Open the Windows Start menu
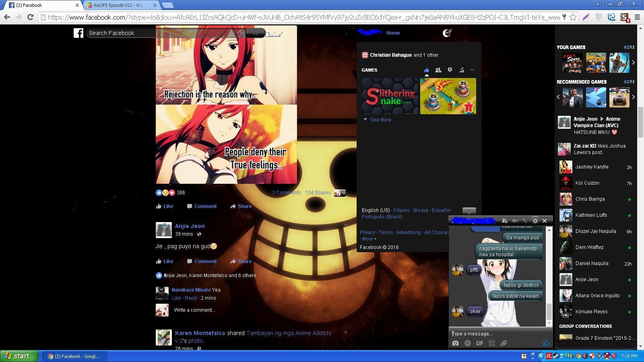Screen dimensions: 644x362 19,356
